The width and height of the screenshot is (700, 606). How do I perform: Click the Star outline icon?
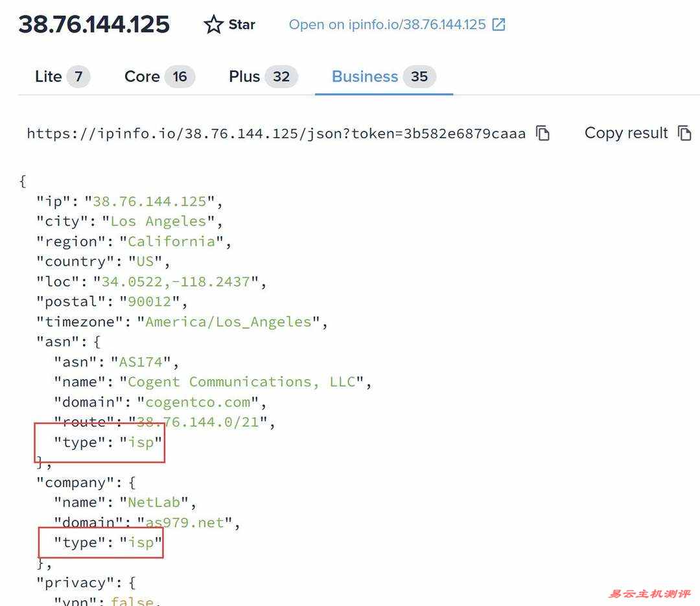(x=213, y=25)
